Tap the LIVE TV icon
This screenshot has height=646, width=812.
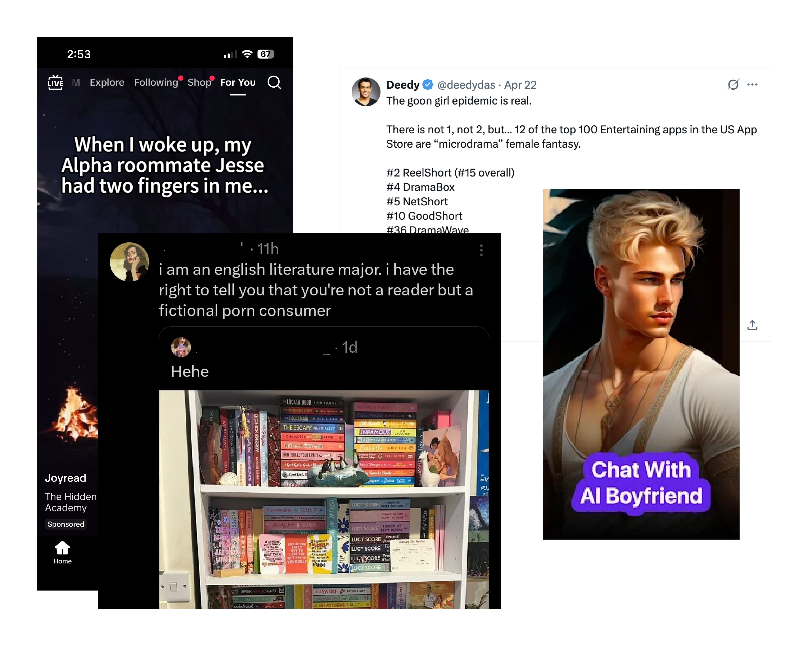55,82
